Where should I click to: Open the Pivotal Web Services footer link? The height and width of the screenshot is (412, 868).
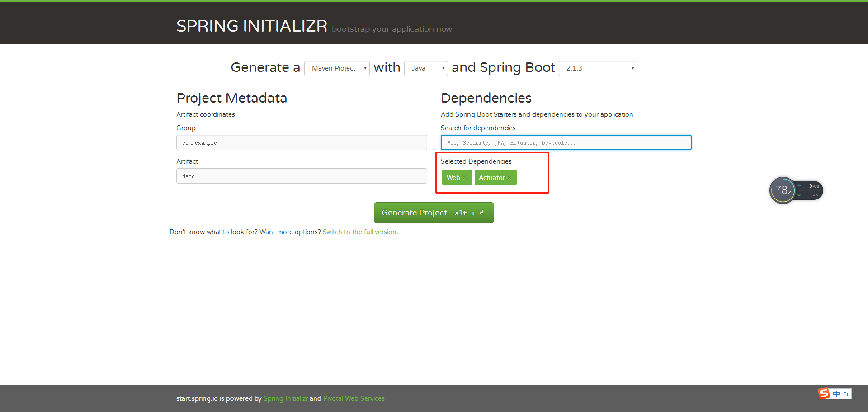click(x=354, y=398)
